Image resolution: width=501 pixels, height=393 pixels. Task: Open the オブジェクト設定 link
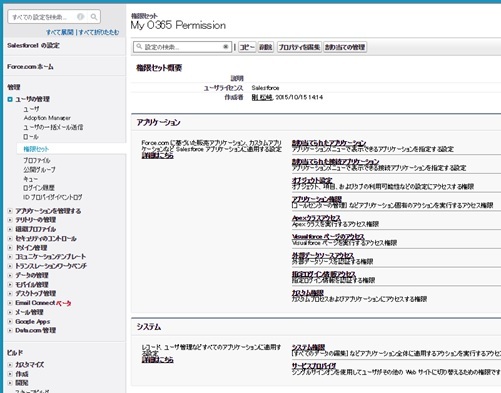click(x=312, y=180)
